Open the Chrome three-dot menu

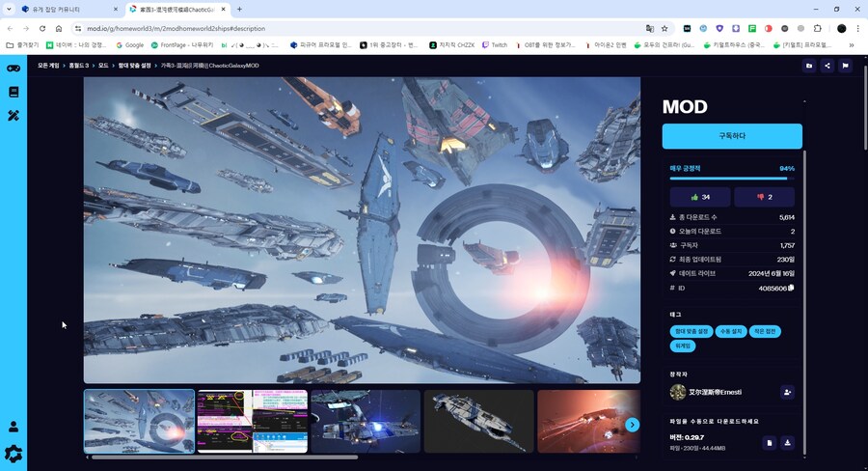click(x=856, y=28)
